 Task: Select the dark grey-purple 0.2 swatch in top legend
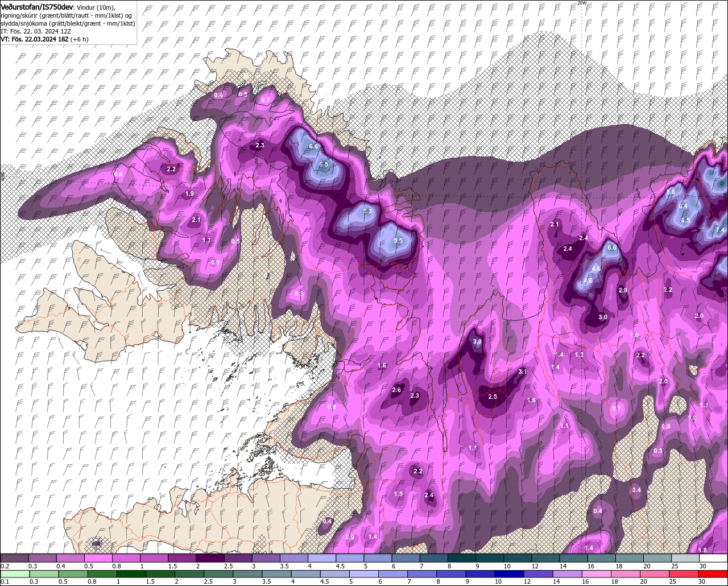pyautogui.click(x=14, y=558)
